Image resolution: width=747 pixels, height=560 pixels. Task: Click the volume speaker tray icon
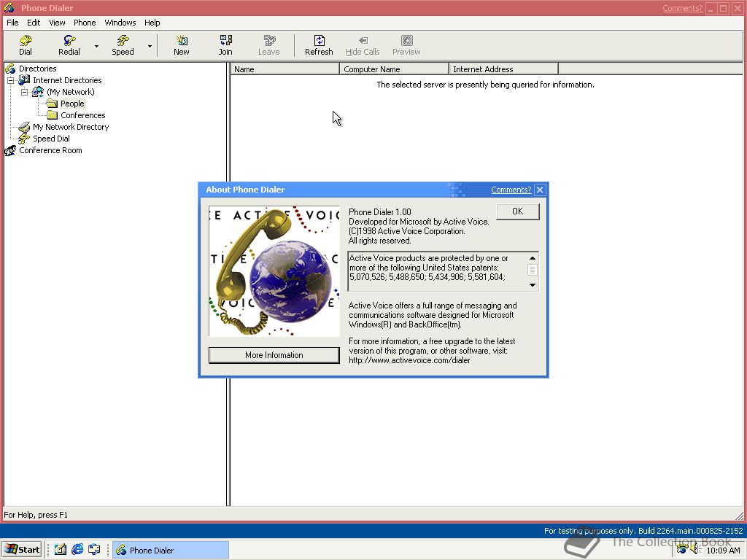(x=695, y=550)
